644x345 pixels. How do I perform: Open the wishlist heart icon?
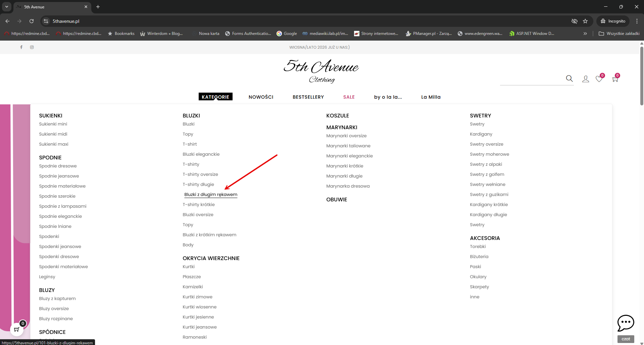(599, 79)
